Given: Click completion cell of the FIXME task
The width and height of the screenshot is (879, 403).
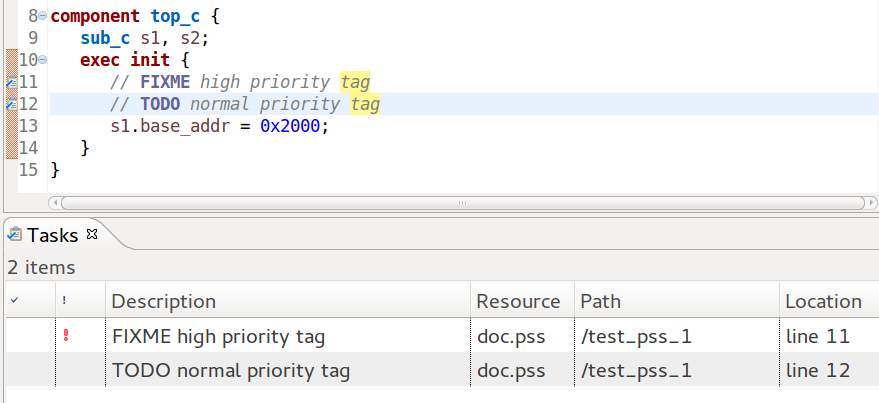Looking at the screenshot, I should tap(31, 336).
